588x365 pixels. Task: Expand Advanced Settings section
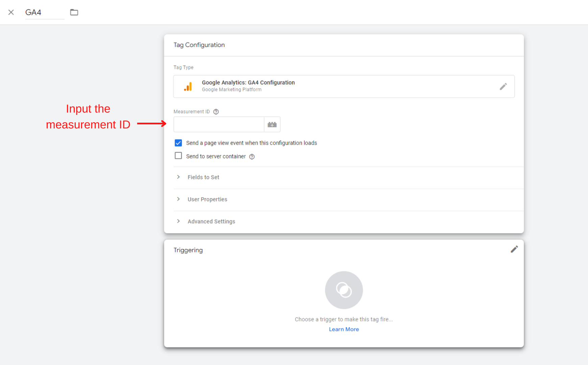click(x=211, y=221)
